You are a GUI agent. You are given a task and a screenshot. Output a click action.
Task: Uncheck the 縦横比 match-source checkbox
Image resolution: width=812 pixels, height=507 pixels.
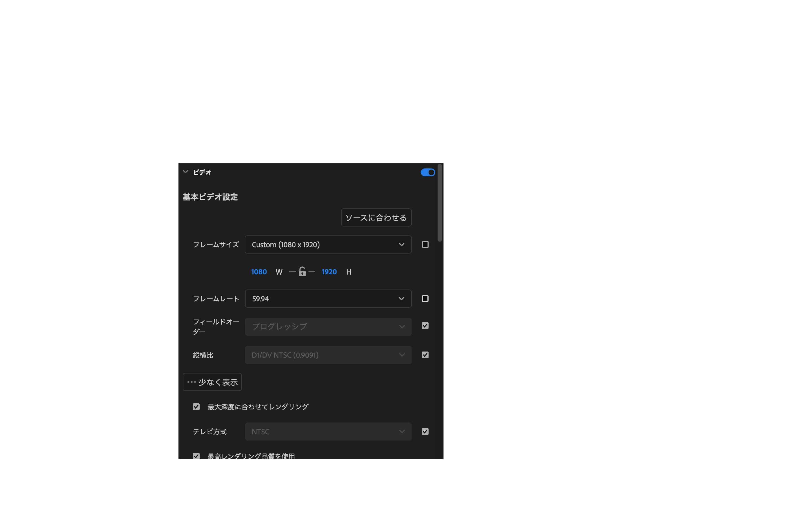[425, 355]
